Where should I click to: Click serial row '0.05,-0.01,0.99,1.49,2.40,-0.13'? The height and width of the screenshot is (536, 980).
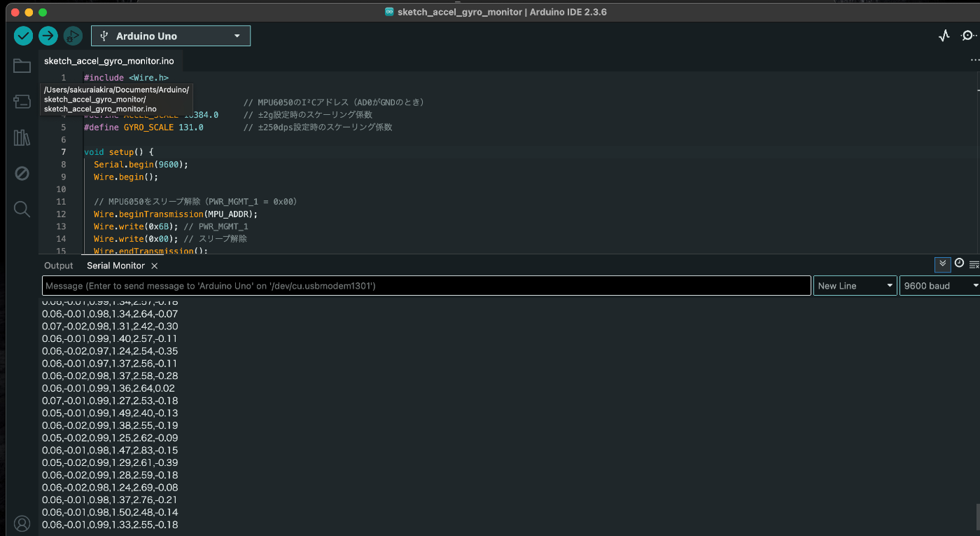[110, 413]
